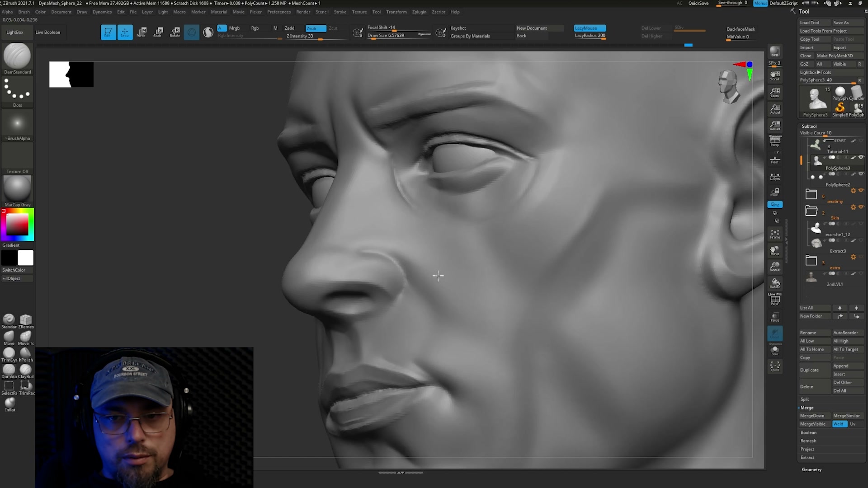This screenshot has width=868, height=488.
Task: Toggle Zsub sculpt mode
Action: click(316, 28)
